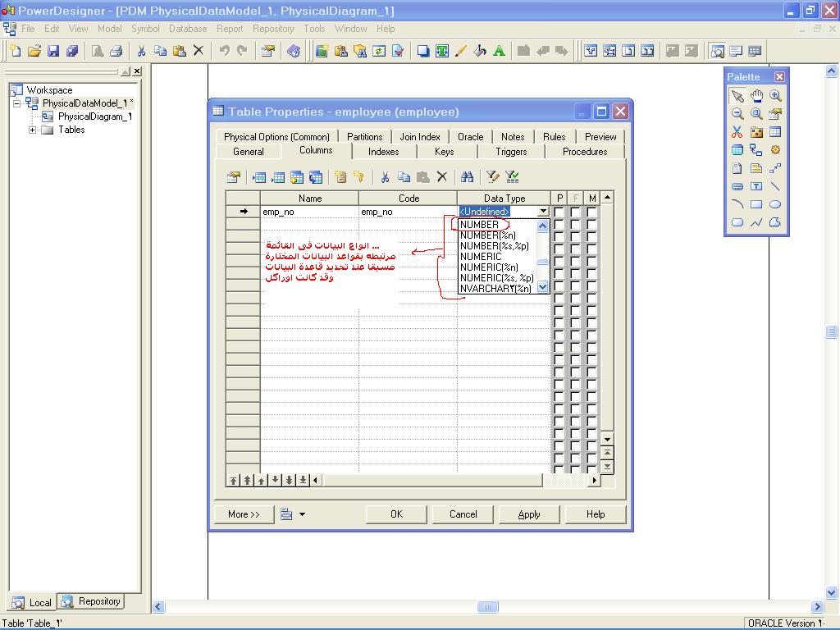Select the Table tool in Palette
The image size is (840, 630).
pyautogui.click(x=775, y=132)
